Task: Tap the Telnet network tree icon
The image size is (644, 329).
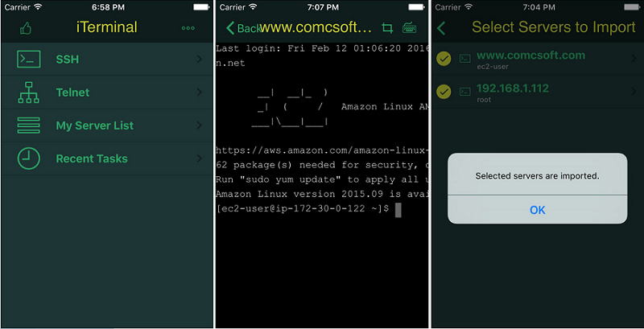Action: click(x=29, y=93)
